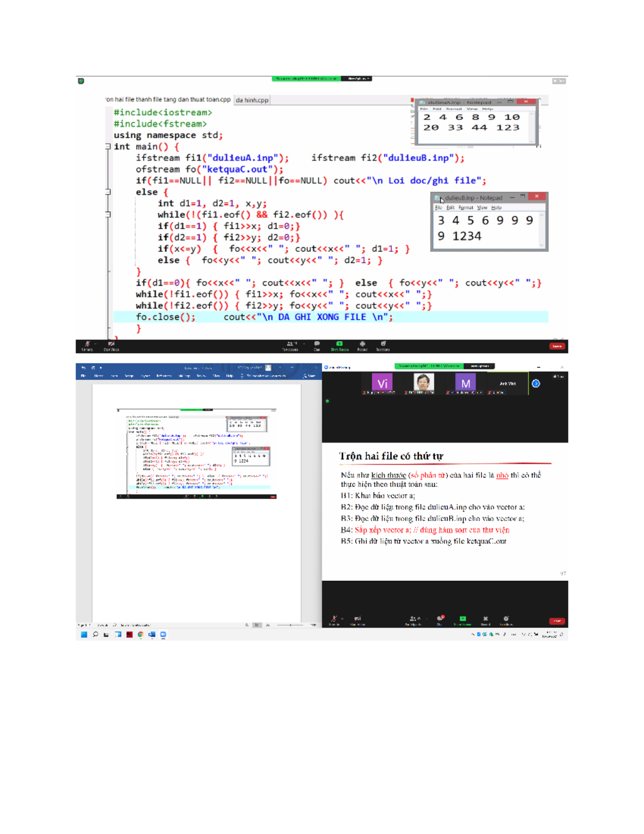Open the Zoom Chat panel
Image resolution: width=644 pixels, height=834 pixels.
click(317, 345)
